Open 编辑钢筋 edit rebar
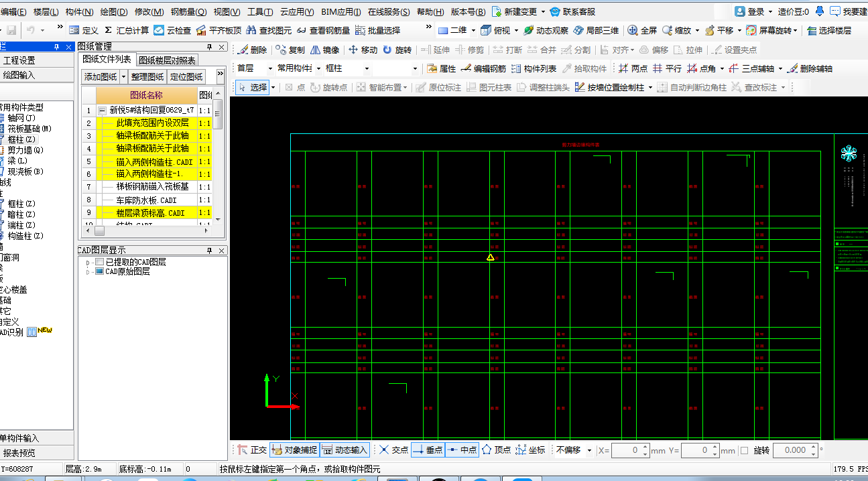This screenshot has height=481, width=868. coord(485,68)
